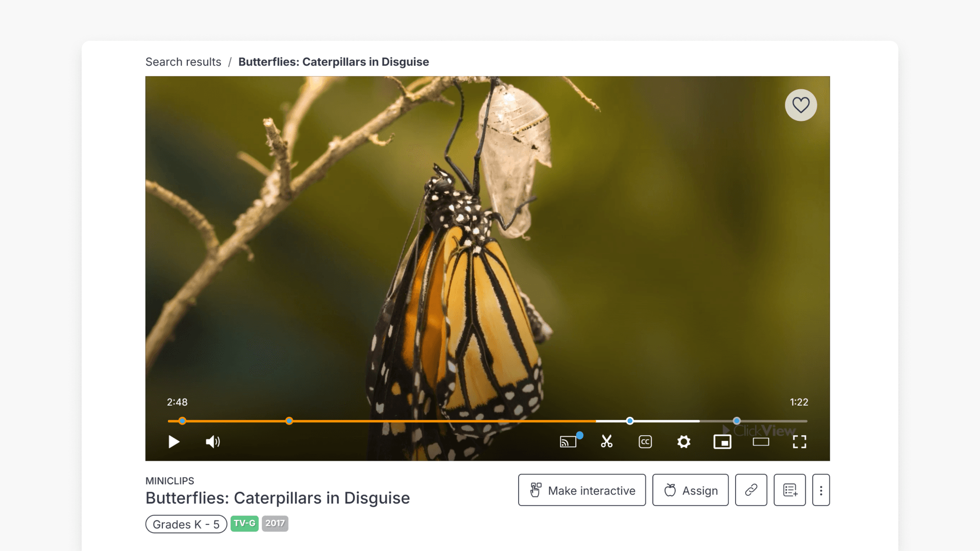This screenshot has height=551, width=980.
Task: Switch to theater mode view
Action: point(761,442)
